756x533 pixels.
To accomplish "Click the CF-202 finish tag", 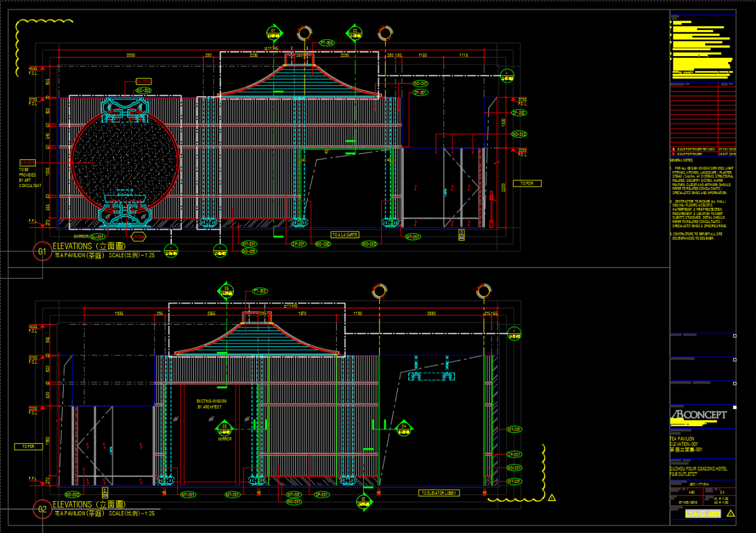I will [519, 112].
